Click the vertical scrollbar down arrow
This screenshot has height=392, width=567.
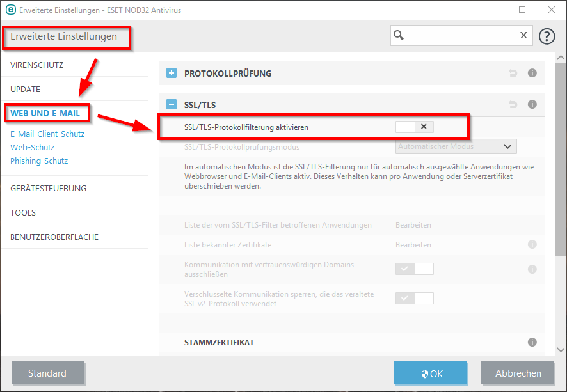point(561,350)
